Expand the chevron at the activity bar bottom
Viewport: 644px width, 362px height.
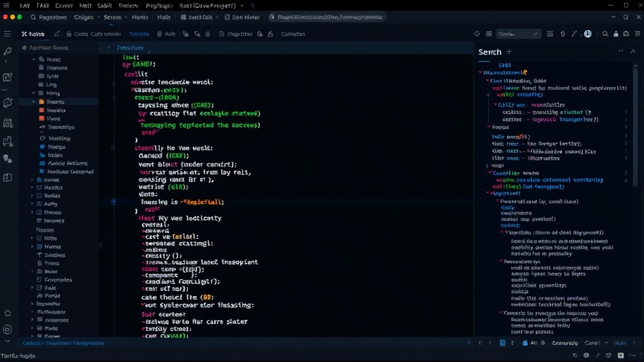coord(8,341)
